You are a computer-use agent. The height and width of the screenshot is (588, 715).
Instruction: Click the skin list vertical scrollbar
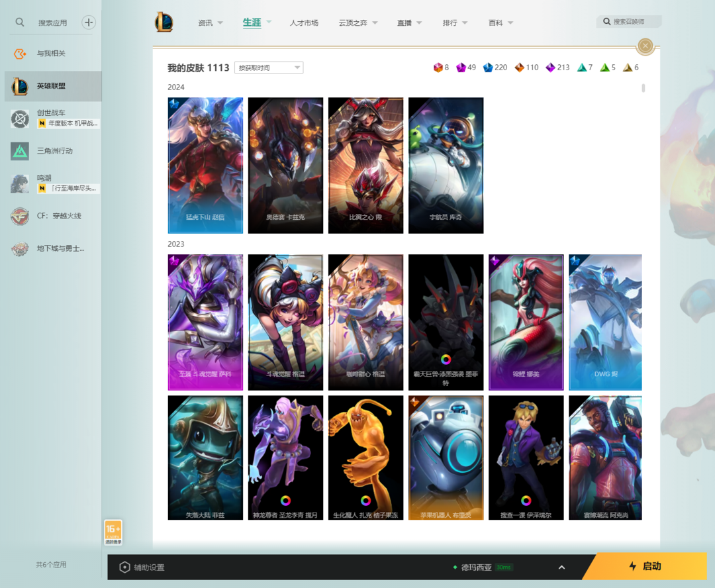click(643, 88)
